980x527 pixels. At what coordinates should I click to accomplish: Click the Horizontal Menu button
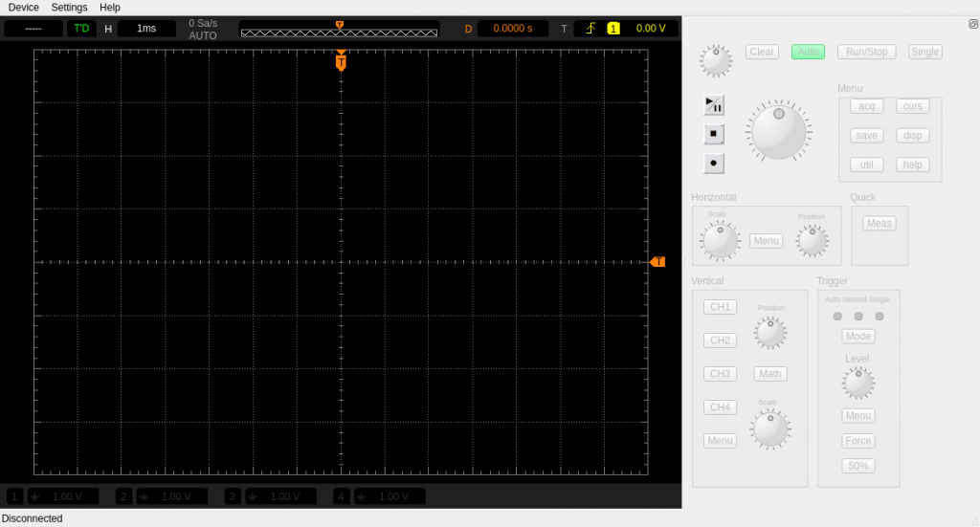coord(767,241)
